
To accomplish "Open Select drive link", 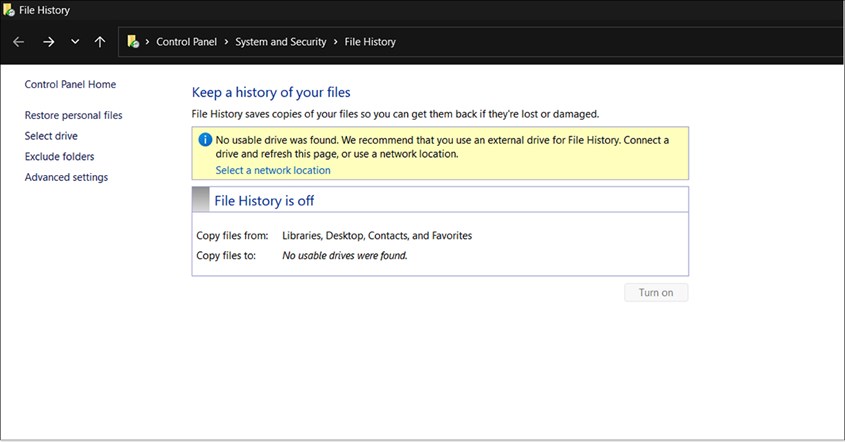I will point(51,136).
